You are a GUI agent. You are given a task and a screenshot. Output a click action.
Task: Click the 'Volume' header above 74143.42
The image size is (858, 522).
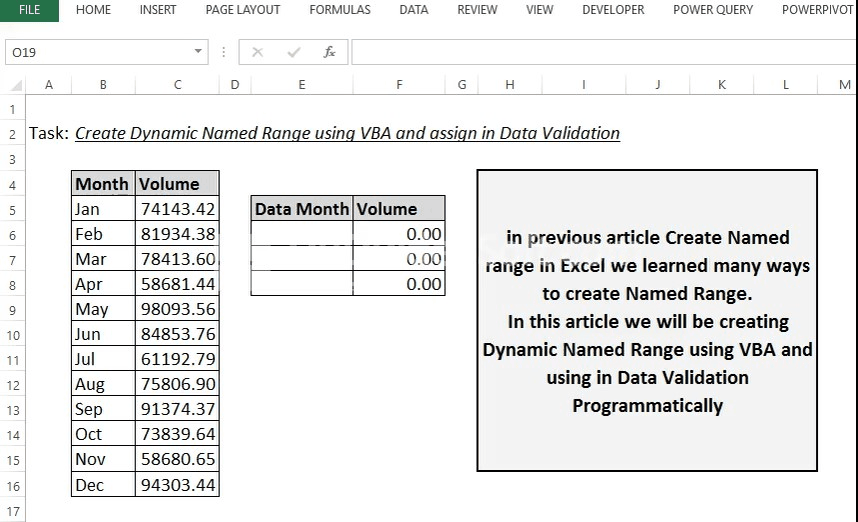pos(177,184)
